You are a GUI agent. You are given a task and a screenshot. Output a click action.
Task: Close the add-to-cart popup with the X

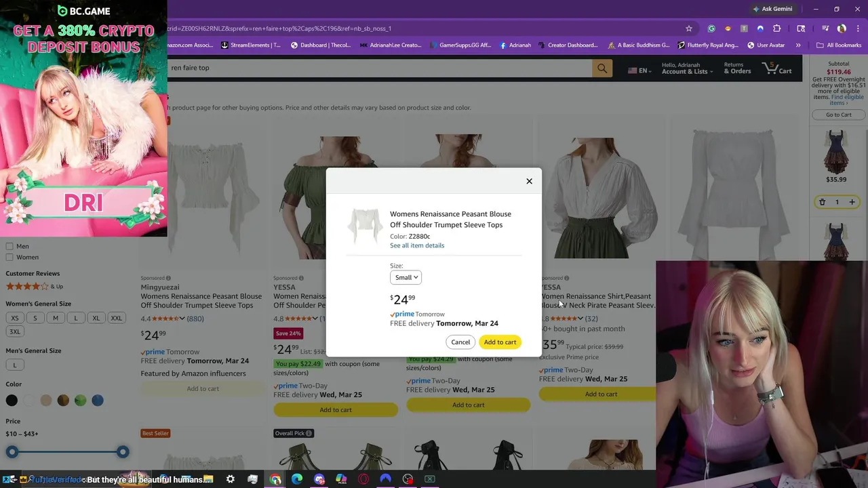[x=529, y=181]
